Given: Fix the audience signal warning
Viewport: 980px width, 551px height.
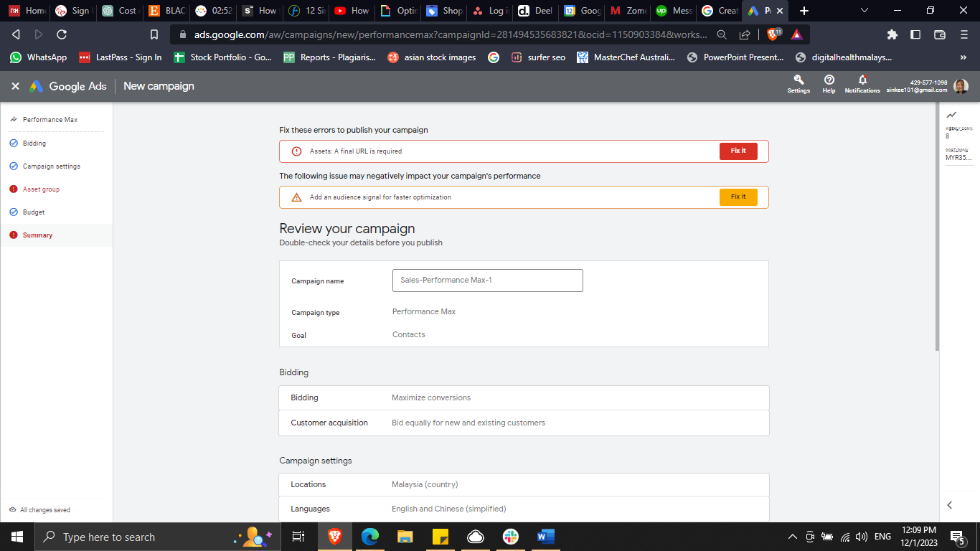Looking at the screenshot, I should [x=738, y=197].
